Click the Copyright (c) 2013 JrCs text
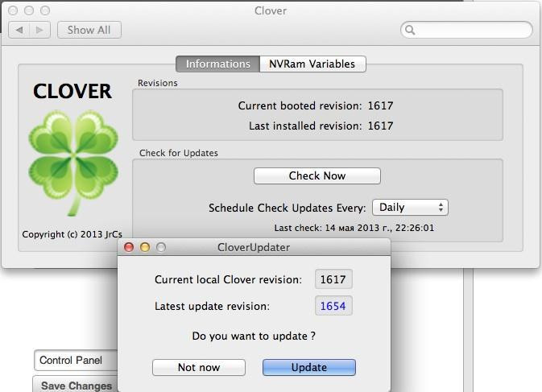This screenshot has width=542, height=392. click(x=72, y=234)
